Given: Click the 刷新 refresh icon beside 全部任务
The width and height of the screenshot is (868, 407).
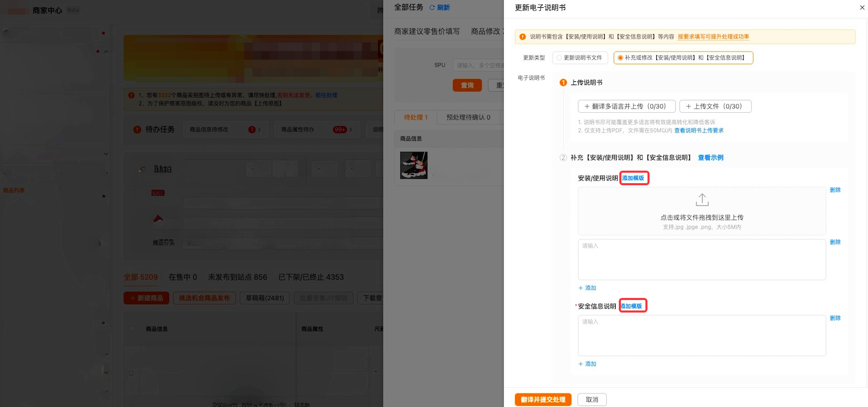Looking at the screenshot, I should (432, 8).
